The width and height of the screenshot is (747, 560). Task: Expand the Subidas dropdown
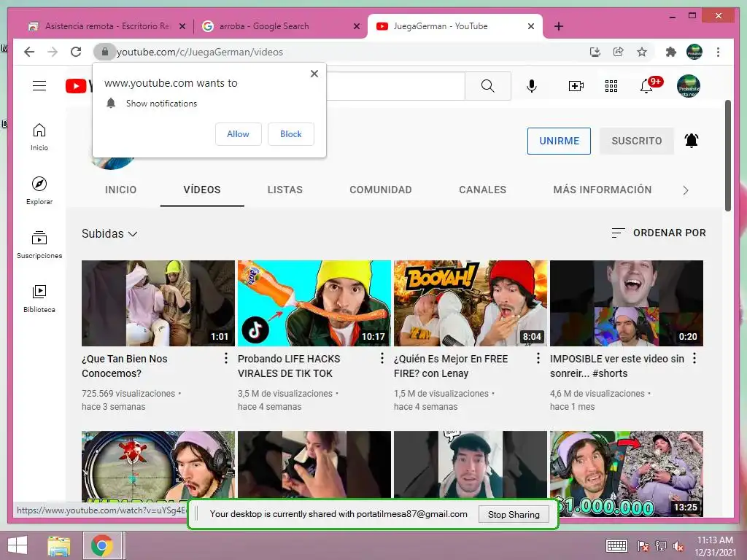109,233
